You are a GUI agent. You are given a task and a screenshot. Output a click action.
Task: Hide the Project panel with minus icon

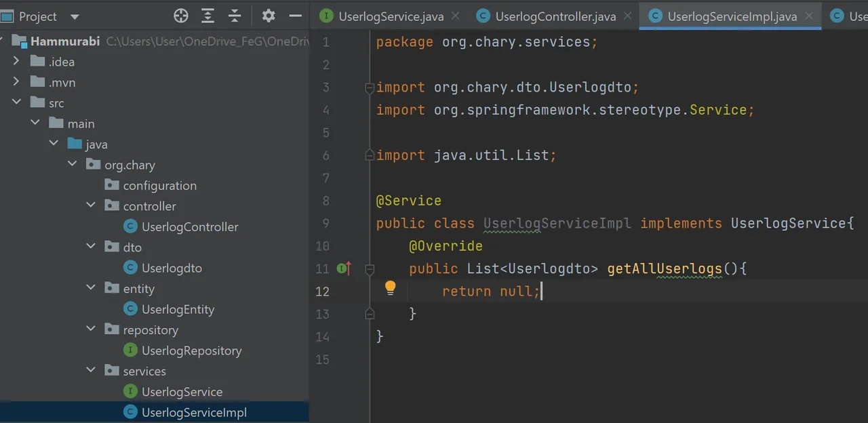295,16
